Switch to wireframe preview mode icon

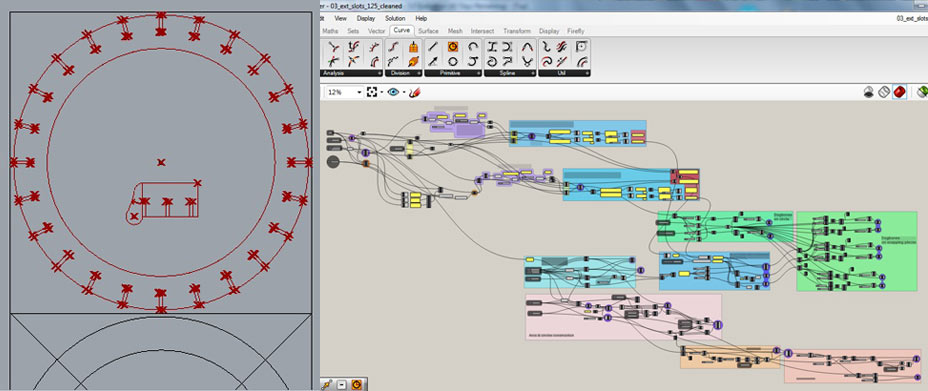[x=884, y=92]
